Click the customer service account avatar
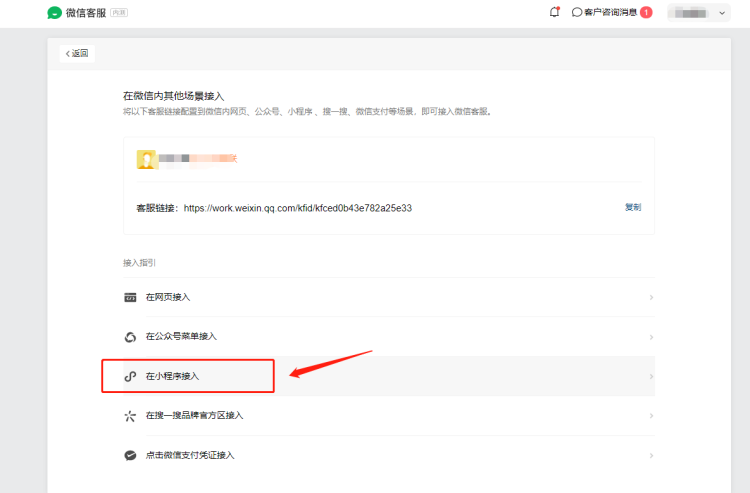 [146, 159]
